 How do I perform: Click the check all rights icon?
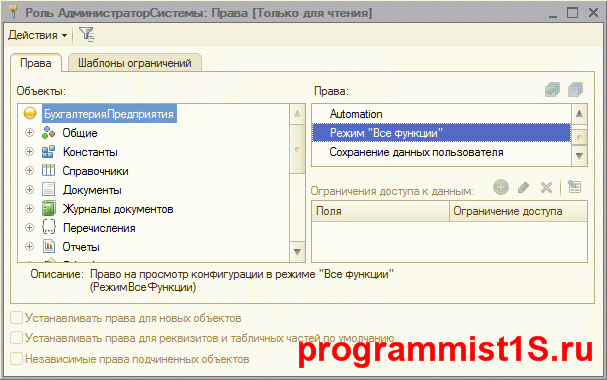pyautogui.click(x=552, y=90)
